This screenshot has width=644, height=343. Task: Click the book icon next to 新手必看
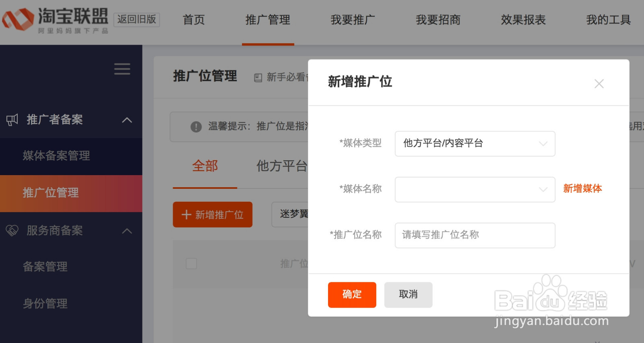click(258, 78)
